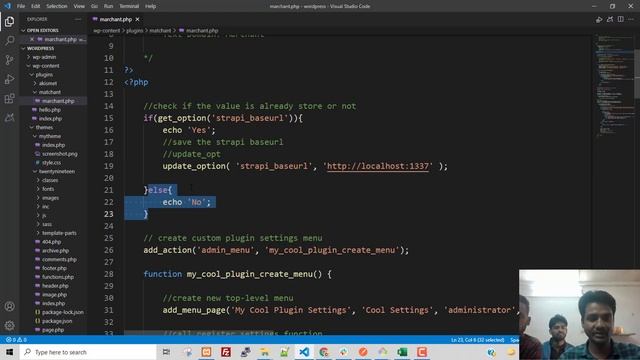Open Windows Start menu

[9, 352]
